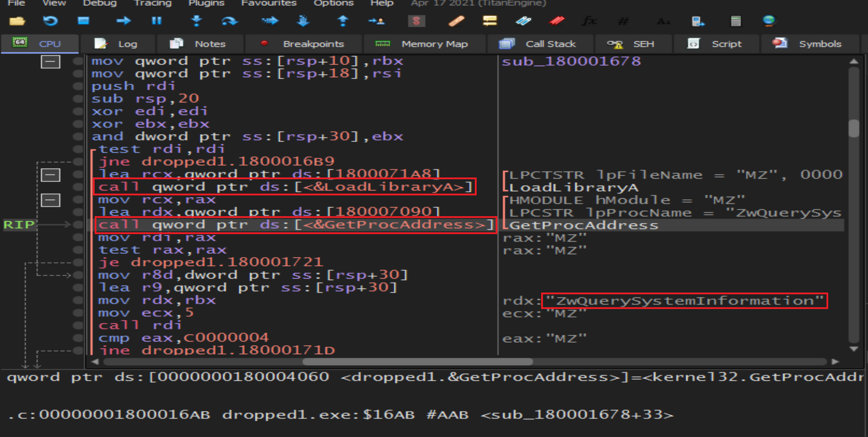
Task: Click the Open file folder icon
Action: (17, 21)
